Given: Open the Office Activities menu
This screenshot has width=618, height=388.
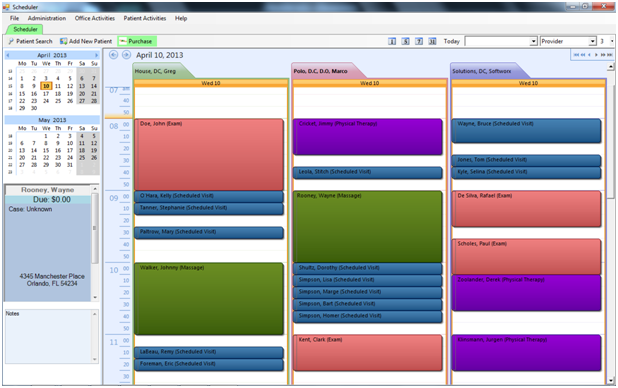Looking at the screenshot, I should pyautogui.click(x=95, y=18).
